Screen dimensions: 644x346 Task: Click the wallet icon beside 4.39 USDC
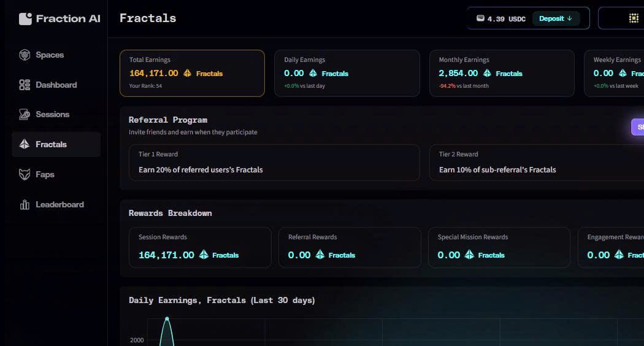[480, 18]
